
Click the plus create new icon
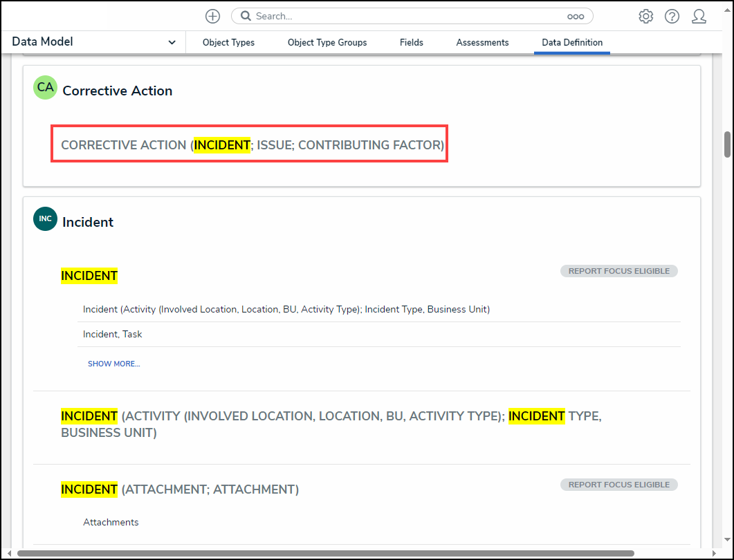click(x=212, y=16)
